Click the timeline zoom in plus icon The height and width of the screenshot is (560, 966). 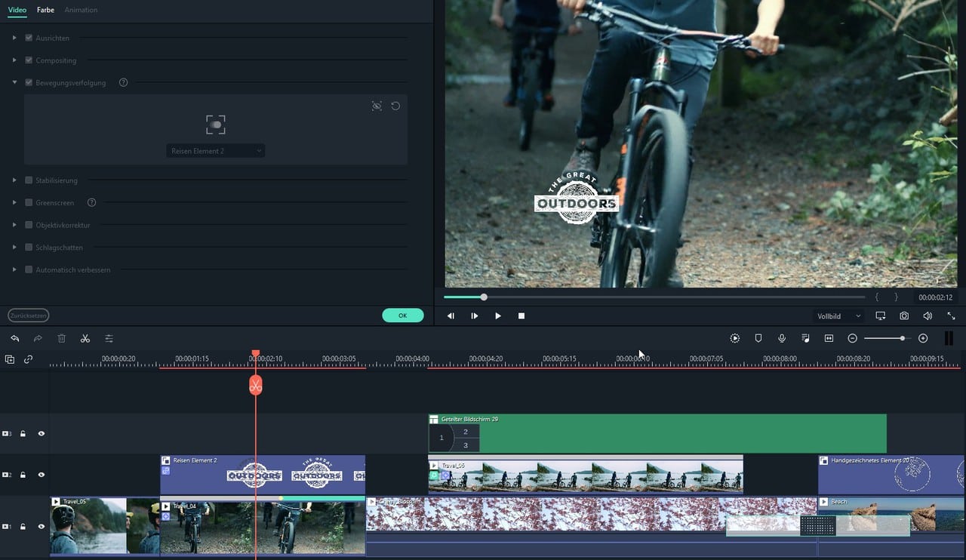[923, 339]
